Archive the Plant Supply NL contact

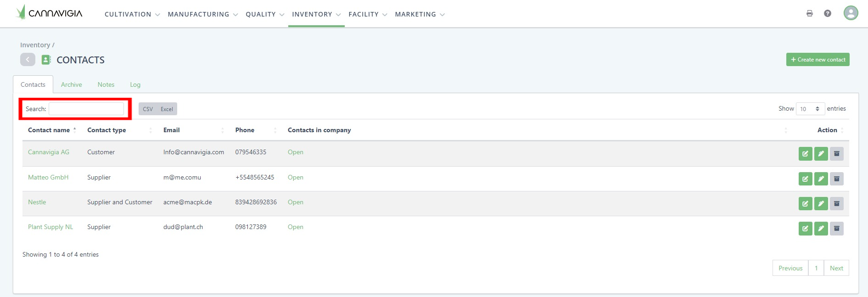tap(836, 229)
